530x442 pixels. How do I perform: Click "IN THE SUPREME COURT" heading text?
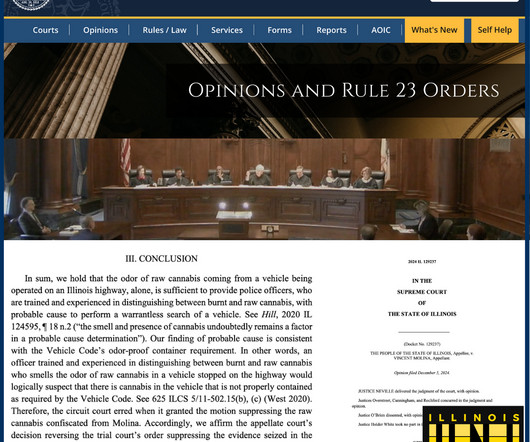point(422,286)
